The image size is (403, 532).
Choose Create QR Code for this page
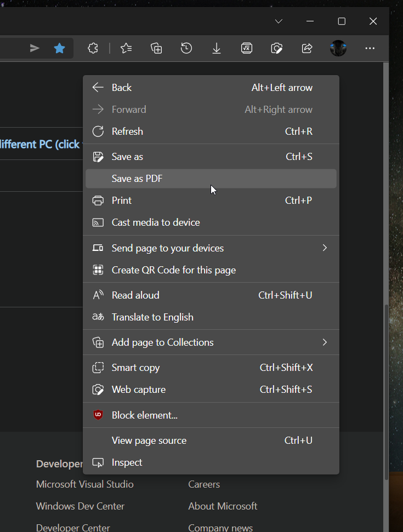pyautogui.click(x=173, y=270)
